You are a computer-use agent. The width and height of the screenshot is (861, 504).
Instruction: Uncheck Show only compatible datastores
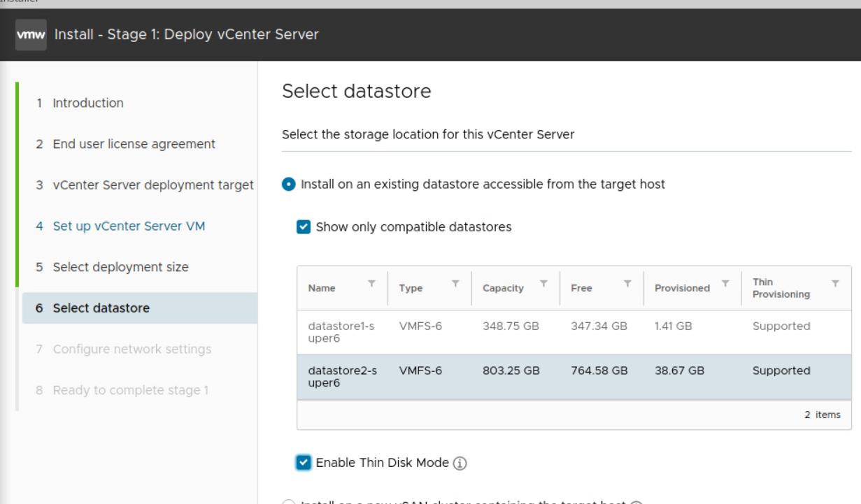(304, 226)
